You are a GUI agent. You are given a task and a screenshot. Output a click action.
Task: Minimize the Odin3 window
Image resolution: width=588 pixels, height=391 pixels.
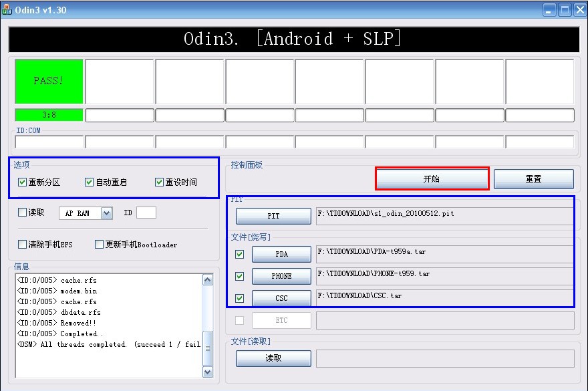[x=549, y=10]
